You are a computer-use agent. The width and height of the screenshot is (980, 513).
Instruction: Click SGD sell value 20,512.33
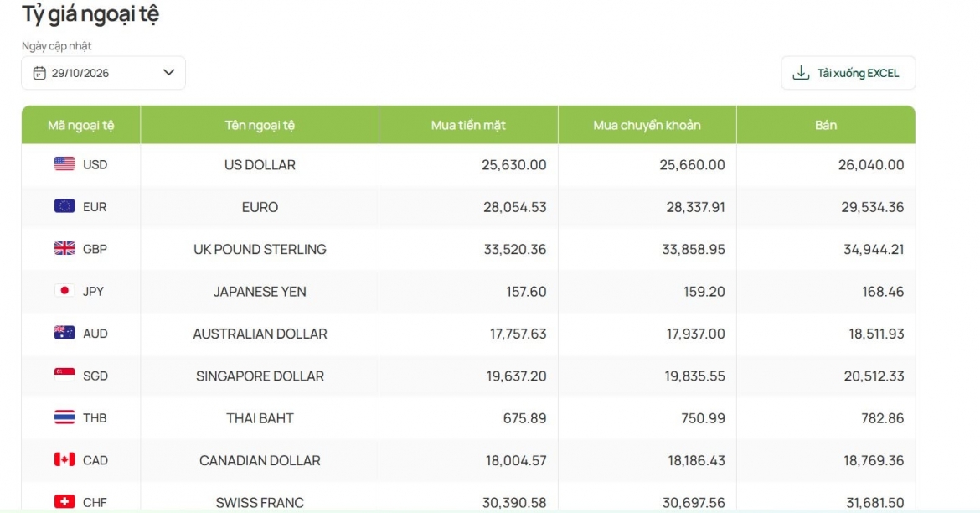(x=874, y=376)
